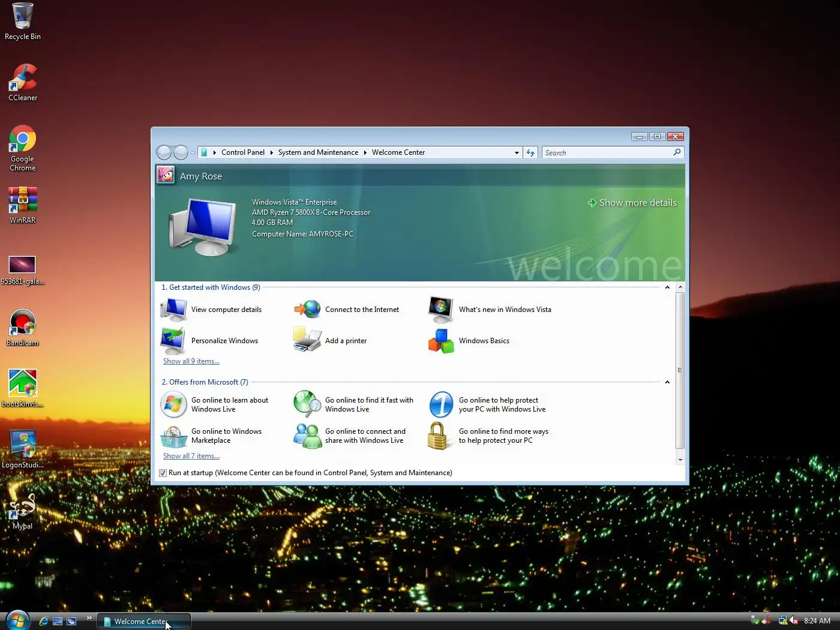
Task: Click the 8:24 AM clock
Action: coord(817,621)
